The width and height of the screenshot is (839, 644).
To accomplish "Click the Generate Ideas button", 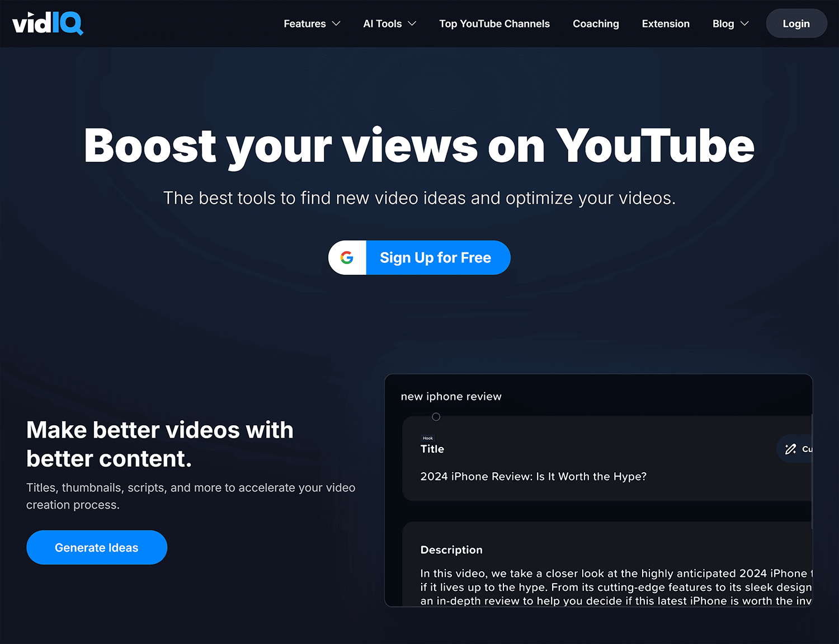I will coord(97,547).
